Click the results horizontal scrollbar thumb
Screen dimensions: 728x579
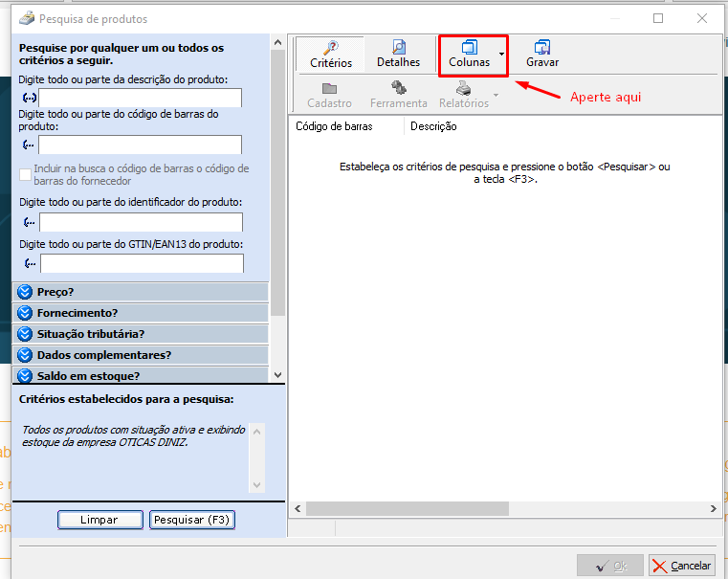(408, 509)
